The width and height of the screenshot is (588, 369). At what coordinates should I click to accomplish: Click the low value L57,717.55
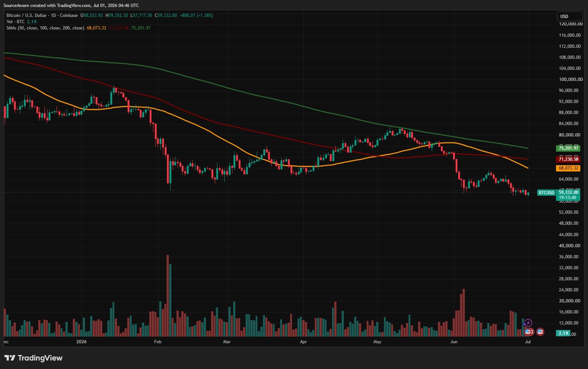point(141,15)
